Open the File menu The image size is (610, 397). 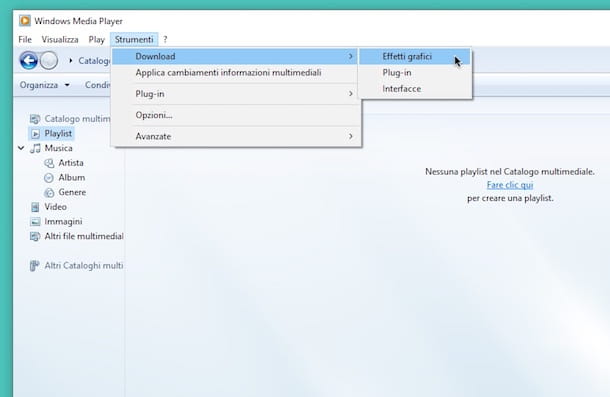click(25, 40)
